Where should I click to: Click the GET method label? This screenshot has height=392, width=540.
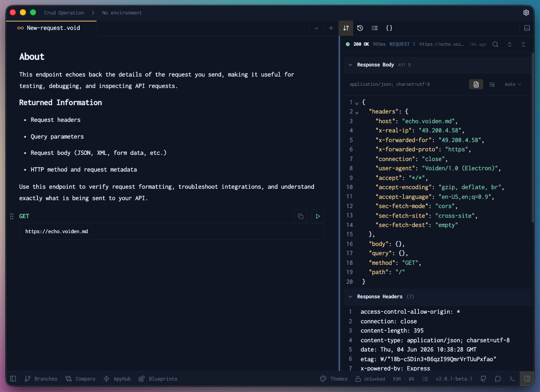(24, 216)
